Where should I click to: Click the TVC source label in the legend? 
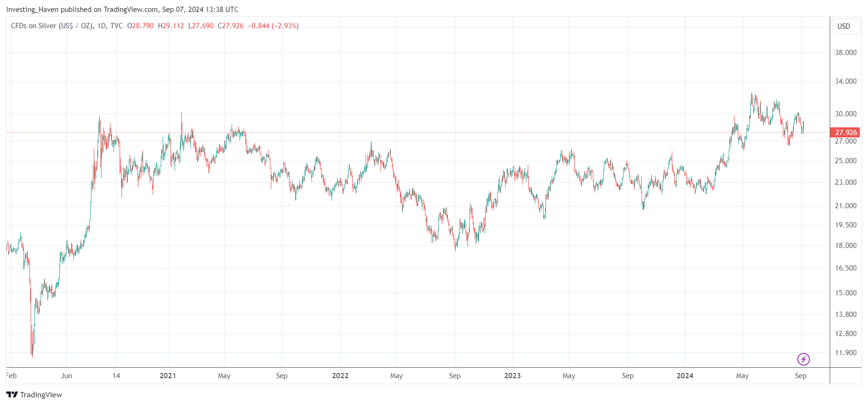pyautogui.click(x=116, y=26)
